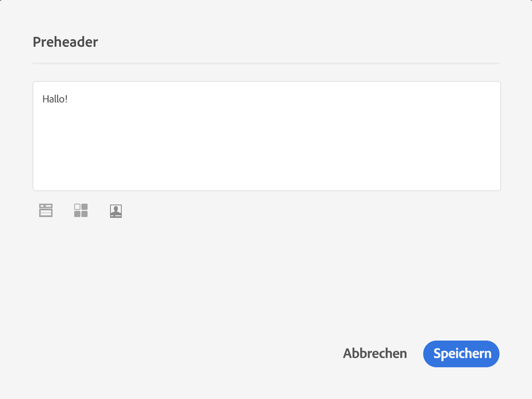Click Abbrechen to cancel
Image resolution: width=532 pixels, height=399 pixels.
(x=375, y=354)
